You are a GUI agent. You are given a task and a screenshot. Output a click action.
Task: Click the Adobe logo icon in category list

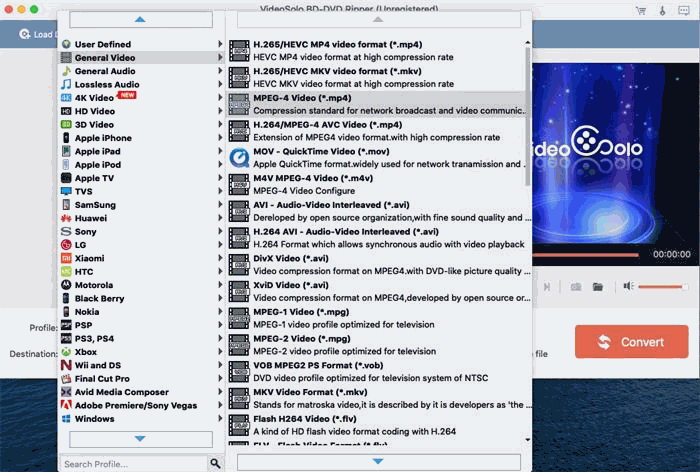click(x=66, y=405)
